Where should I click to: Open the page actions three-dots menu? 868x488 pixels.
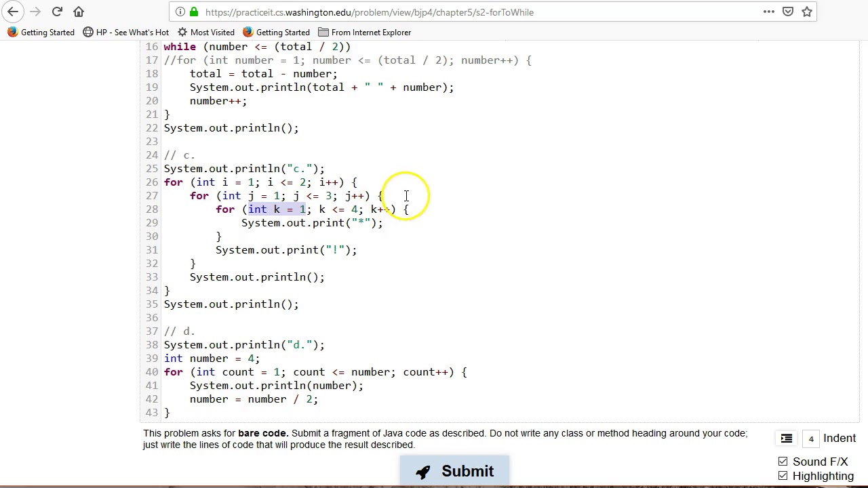[x=769, y=12]
